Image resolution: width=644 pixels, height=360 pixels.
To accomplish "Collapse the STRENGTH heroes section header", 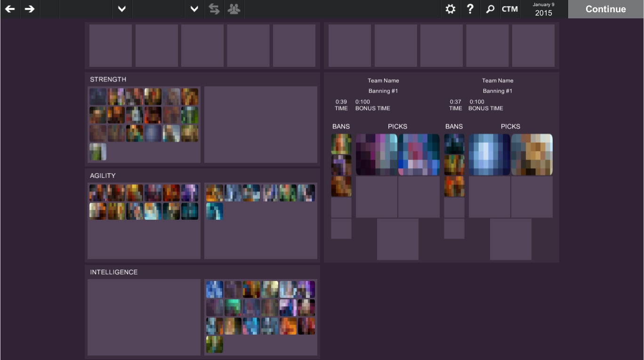I will click(108, 79).
